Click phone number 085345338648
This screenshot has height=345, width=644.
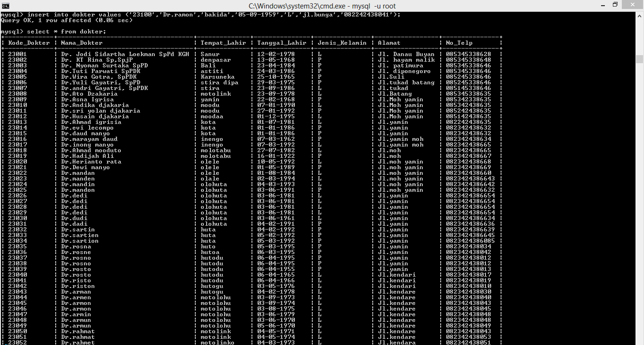coord(468,60)
